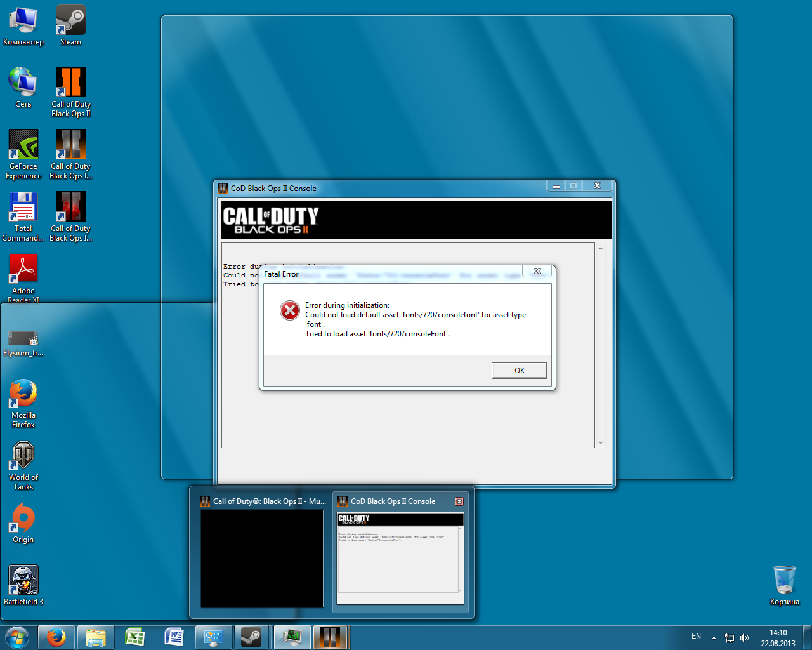The width and height of the screenshot is (812, 650).
Task: Select the orange Call of Duty Black Ops II shortcut
Action: coord(71,93)
